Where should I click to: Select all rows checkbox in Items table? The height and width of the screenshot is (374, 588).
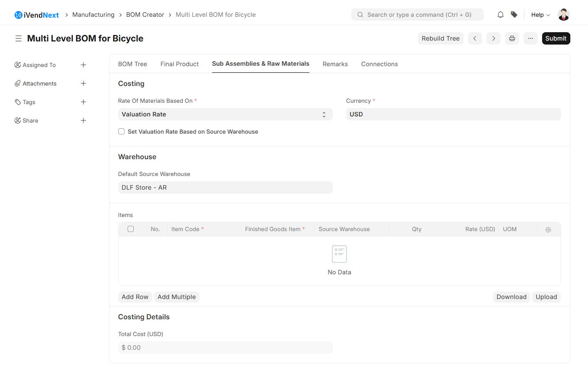(x=131, y=229)
